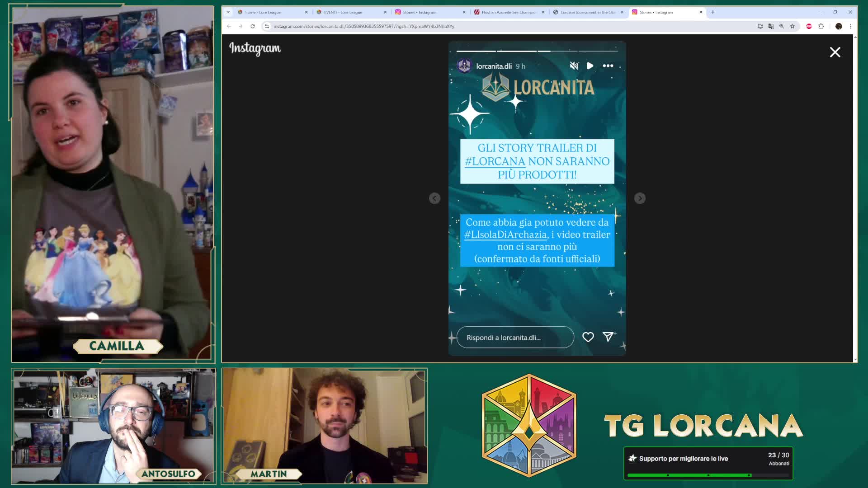Click the 23 / 30 subscriber count

pos(778,455)
